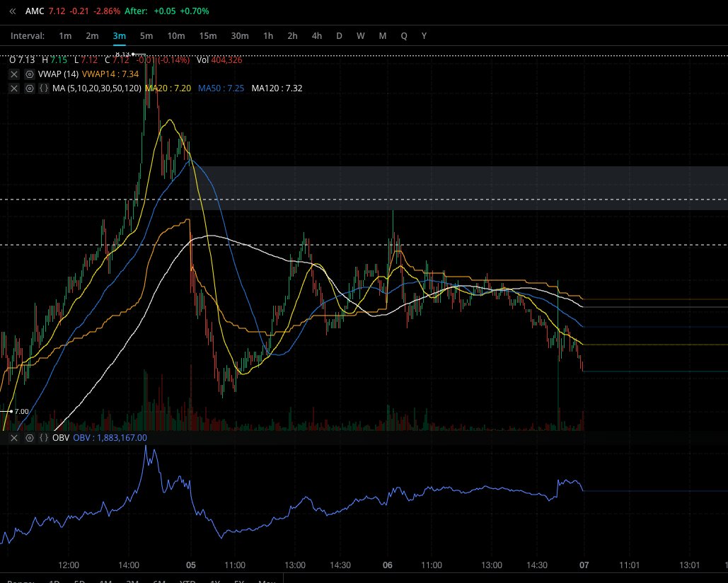728x583 pixels.
Task: Remove the VWAP (14) indicator
Action: (x=14, y=74)
